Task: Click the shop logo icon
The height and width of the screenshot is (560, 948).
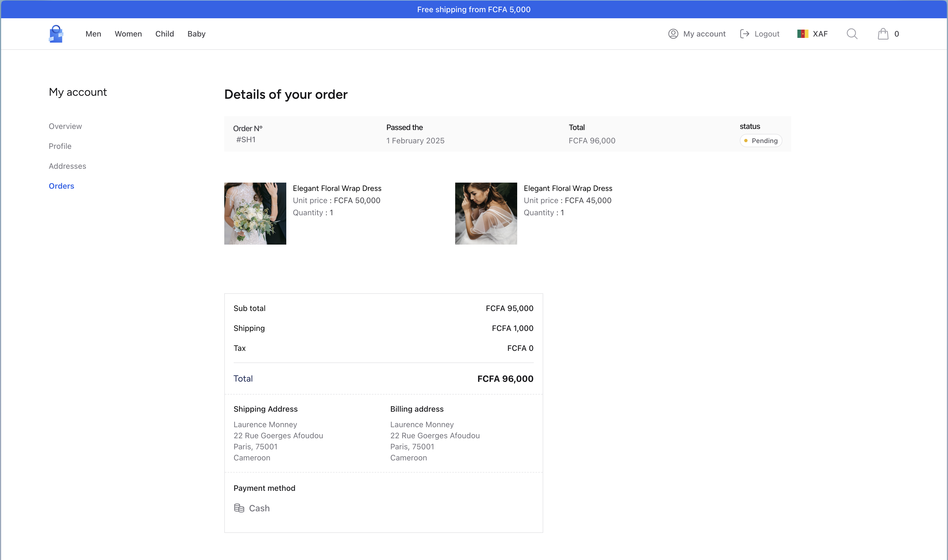Action: click(x=56, y=34)
